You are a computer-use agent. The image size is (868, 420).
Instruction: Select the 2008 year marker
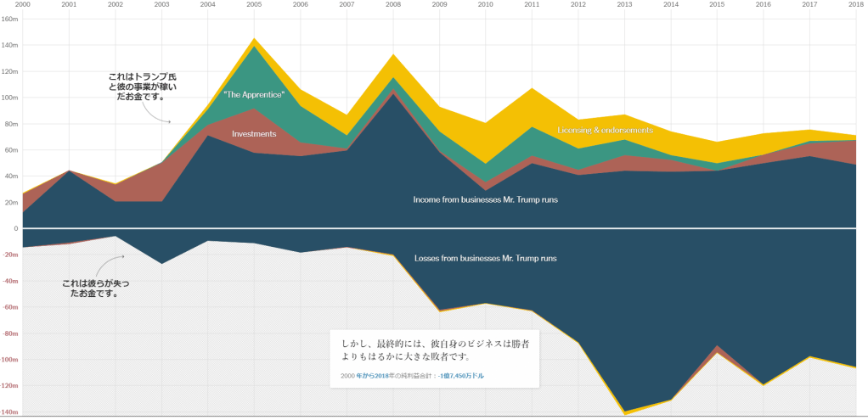click(x=392, y=5)
